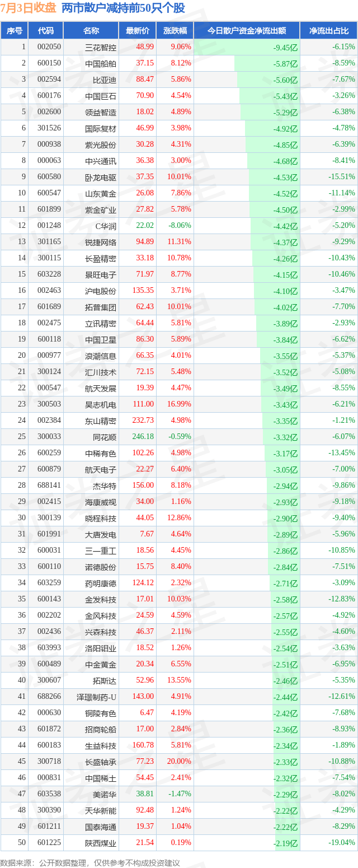The height and width of the screenshot is (868, 358).
Task: Click the 净流出占比 column header
Action: [x=329, y=31]
